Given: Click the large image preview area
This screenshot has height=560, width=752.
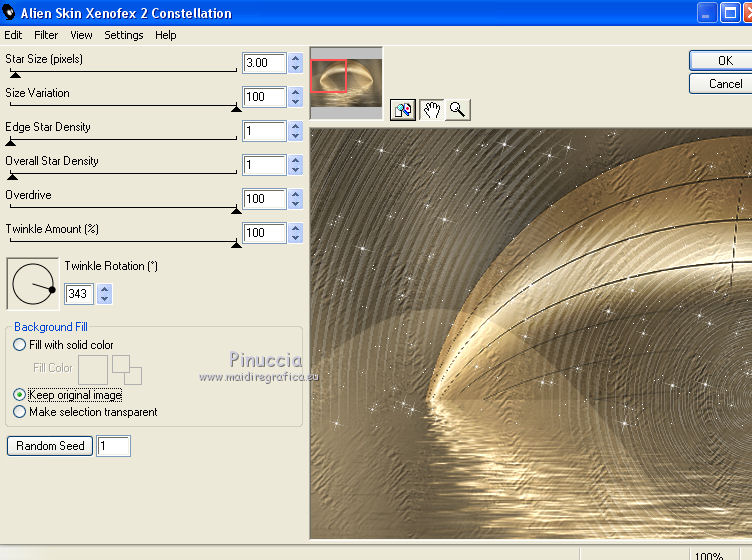Looking at the screenshot, I should 531,333.
